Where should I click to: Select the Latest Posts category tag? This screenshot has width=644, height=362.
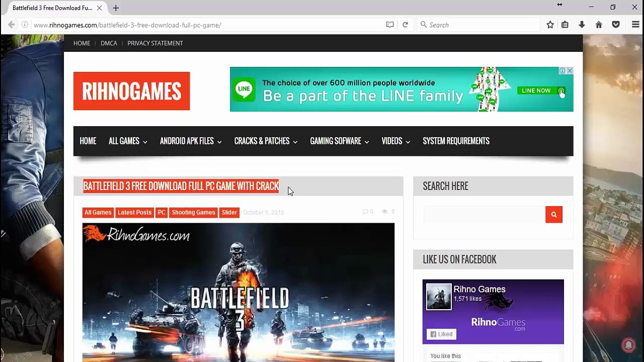click(x=134, y=213)
